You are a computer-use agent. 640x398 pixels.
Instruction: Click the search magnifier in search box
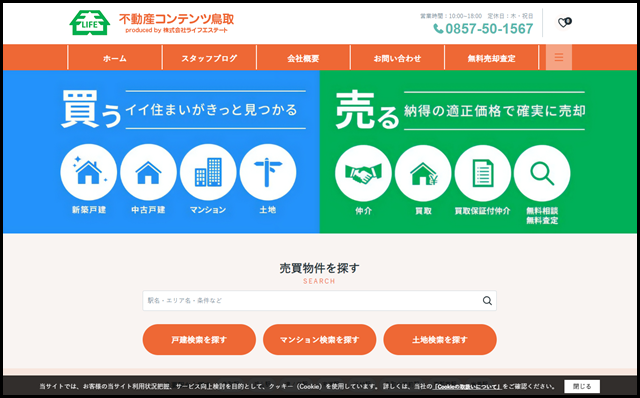(487, 300)
